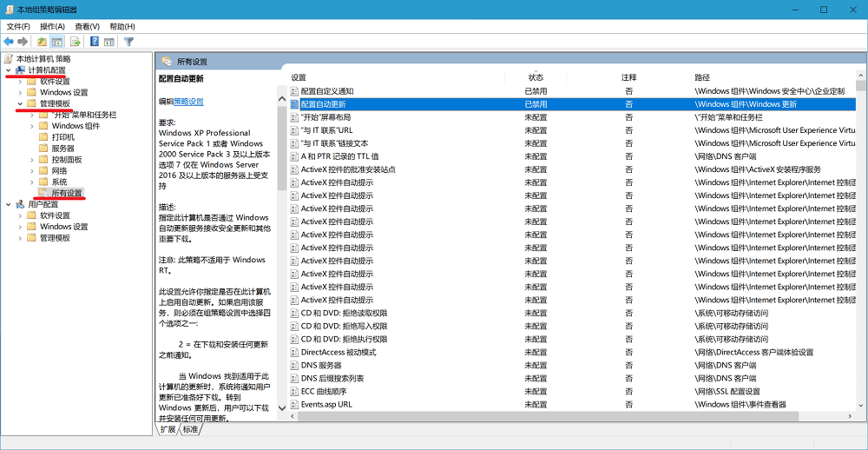Open Help with the question mark icon
Viewport: 868px width, 450px height.
pyautogui.click(x=95, y=42)
